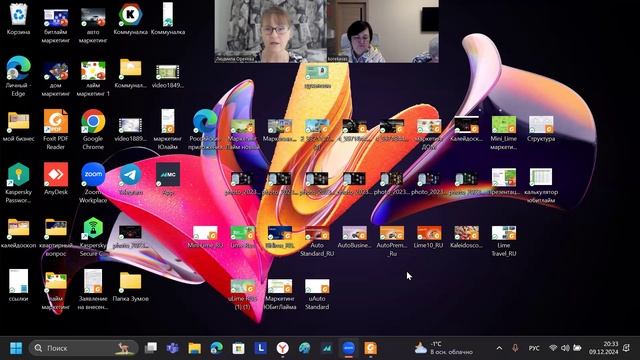Switch input language РУС indicator

click(x=534, y=348)
